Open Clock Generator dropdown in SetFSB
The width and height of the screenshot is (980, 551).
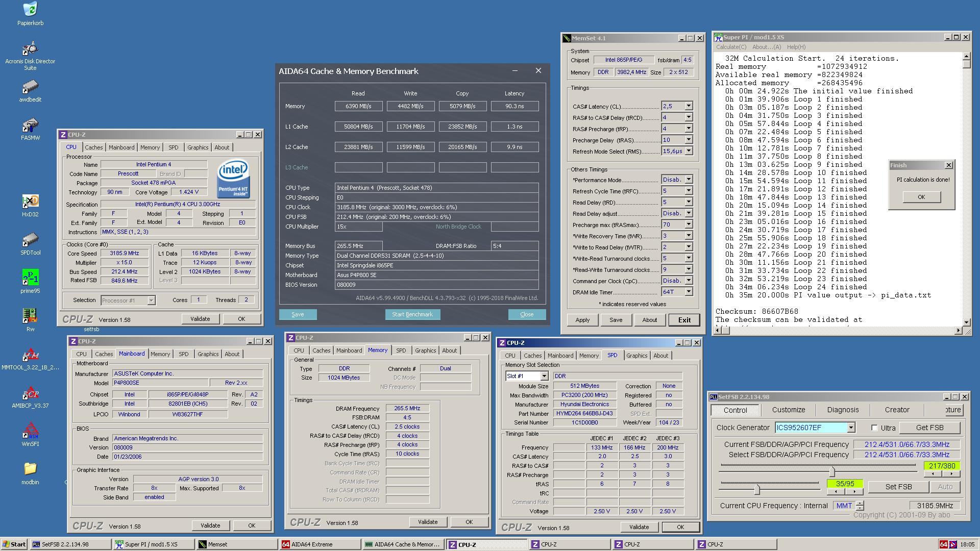[x=851, y=428]
